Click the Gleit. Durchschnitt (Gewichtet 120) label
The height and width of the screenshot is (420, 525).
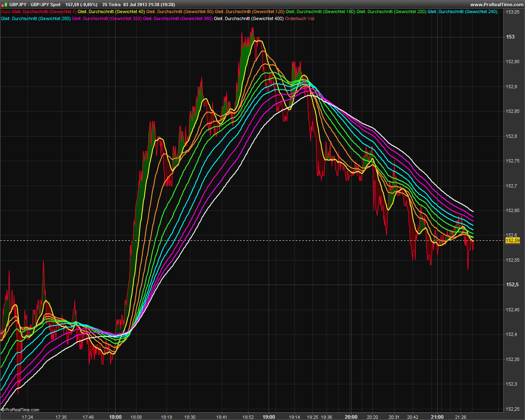249,11
